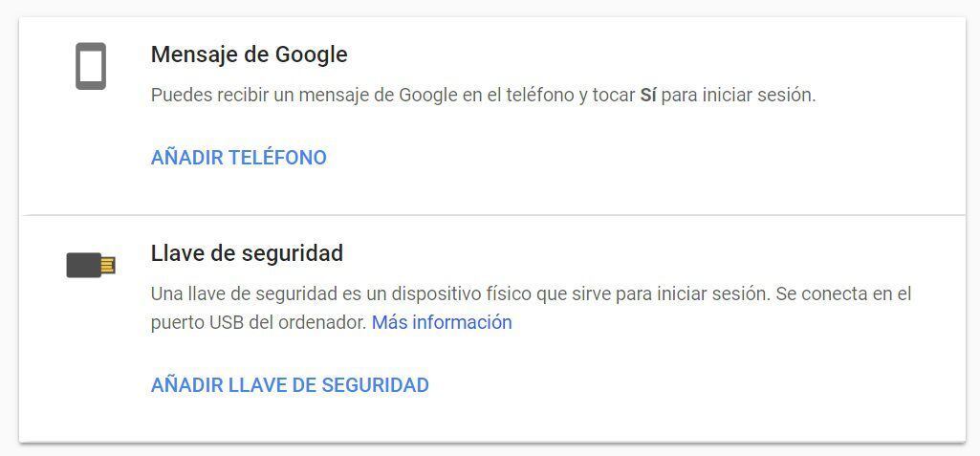Image resolution: width=980 pixels, height=456 pixels.
Task: Click the gold connector of the USB key icon
Action: tap(107, 266)
